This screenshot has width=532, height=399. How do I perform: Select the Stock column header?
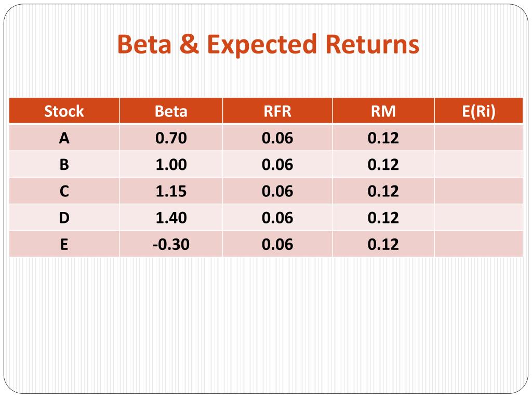point(64,111)
